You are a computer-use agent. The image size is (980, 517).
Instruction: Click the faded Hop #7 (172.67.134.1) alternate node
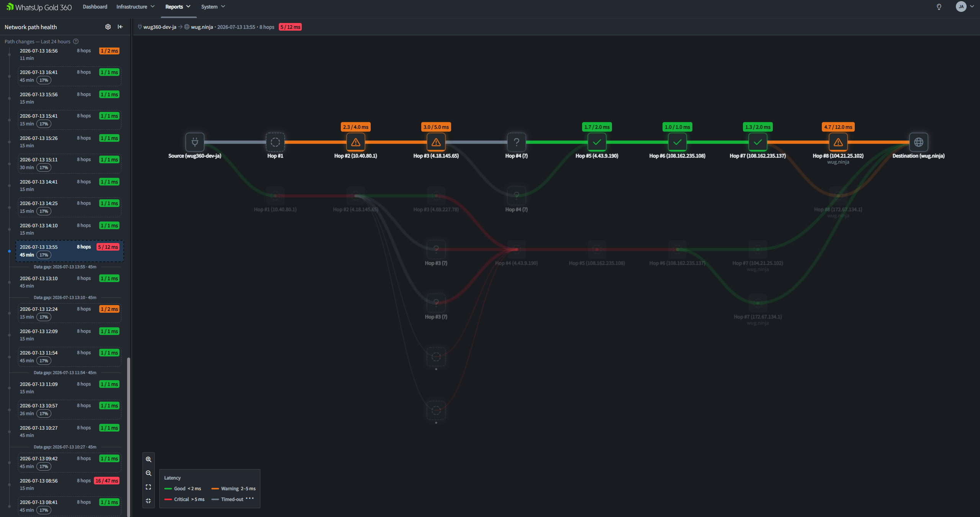[x=758, y=303]
